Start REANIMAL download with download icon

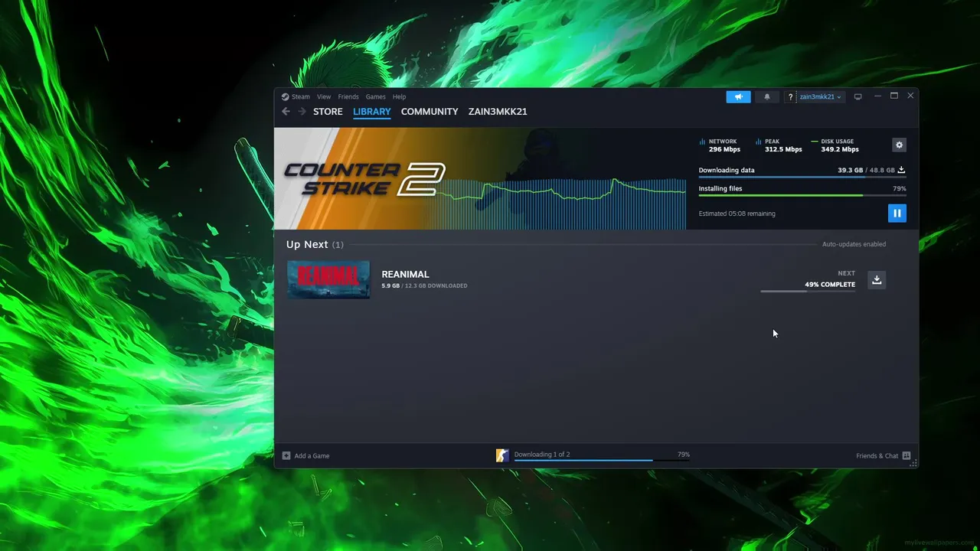[877, 279]
